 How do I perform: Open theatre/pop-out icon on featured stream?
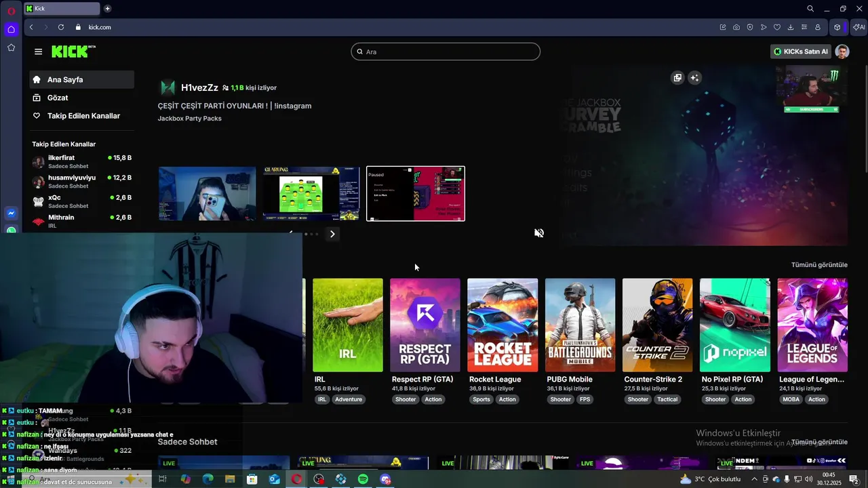[677, 78]
